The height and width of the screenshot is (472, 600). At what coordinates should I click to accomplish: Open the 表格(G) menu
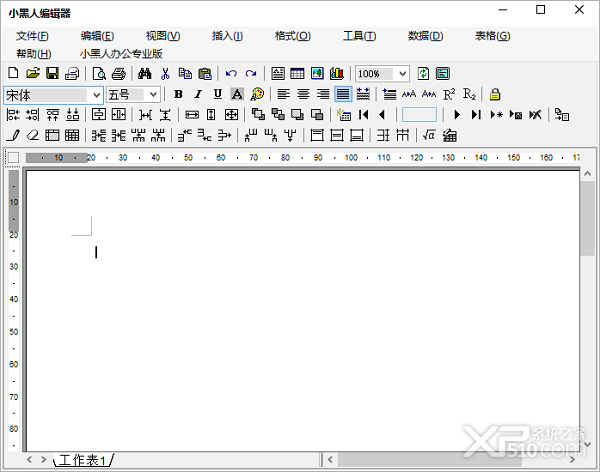tap(492, 36)
